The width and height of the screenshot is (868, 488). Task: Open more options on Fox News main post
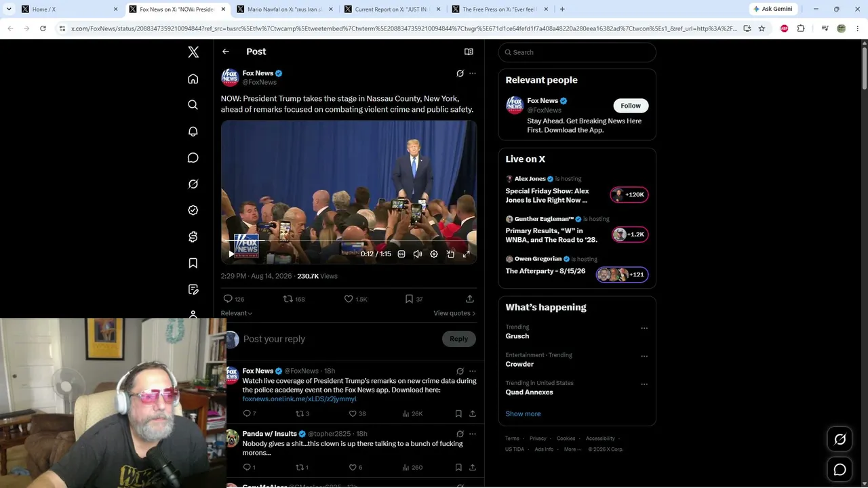473,73
